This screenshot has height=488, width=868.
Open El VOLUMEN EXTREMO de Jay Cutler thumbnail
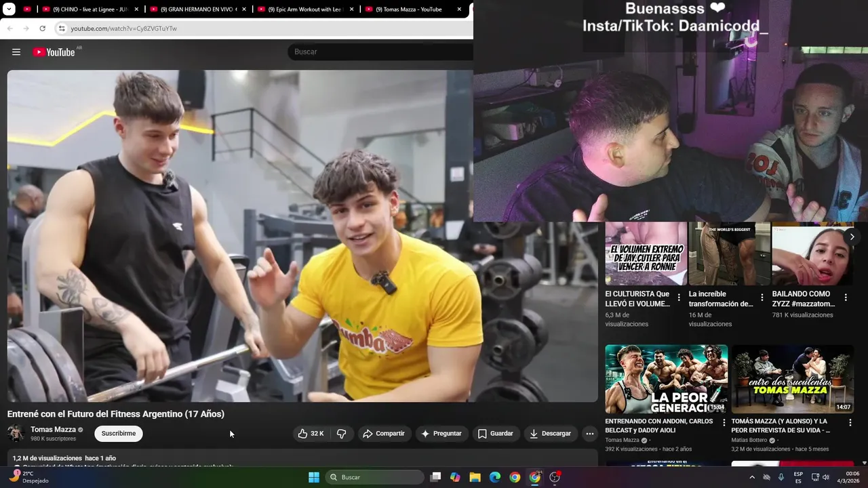646,253
